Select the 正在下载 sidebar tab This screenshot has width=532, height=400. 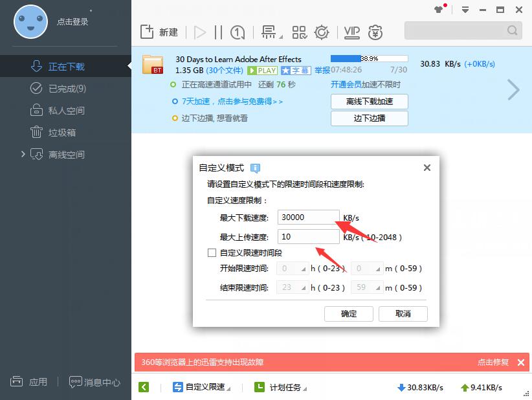click(65, 66)
